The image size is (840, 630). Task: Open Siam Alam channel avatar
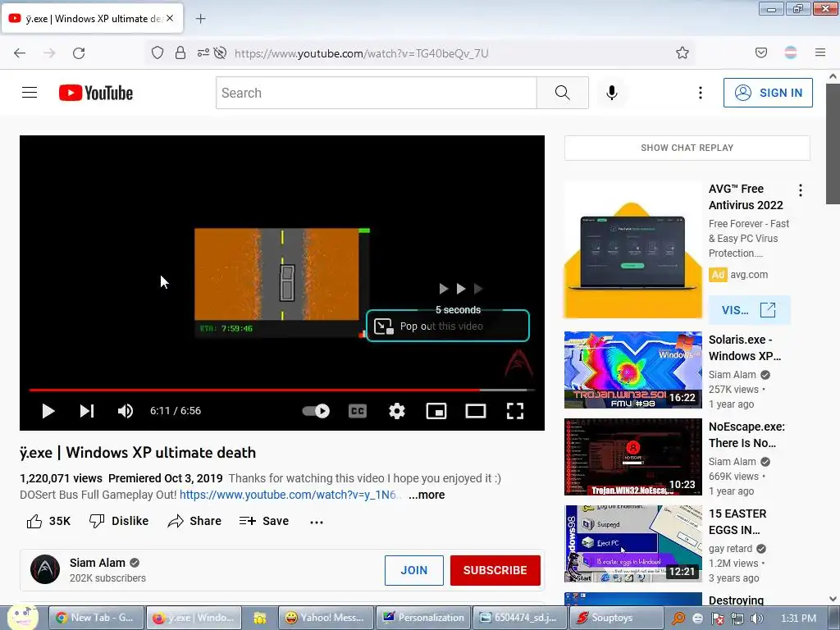[45, 569]
